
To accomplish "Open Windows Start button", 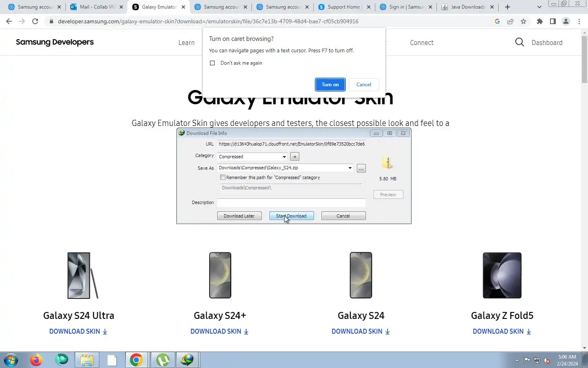I will (x=11, y=360).
